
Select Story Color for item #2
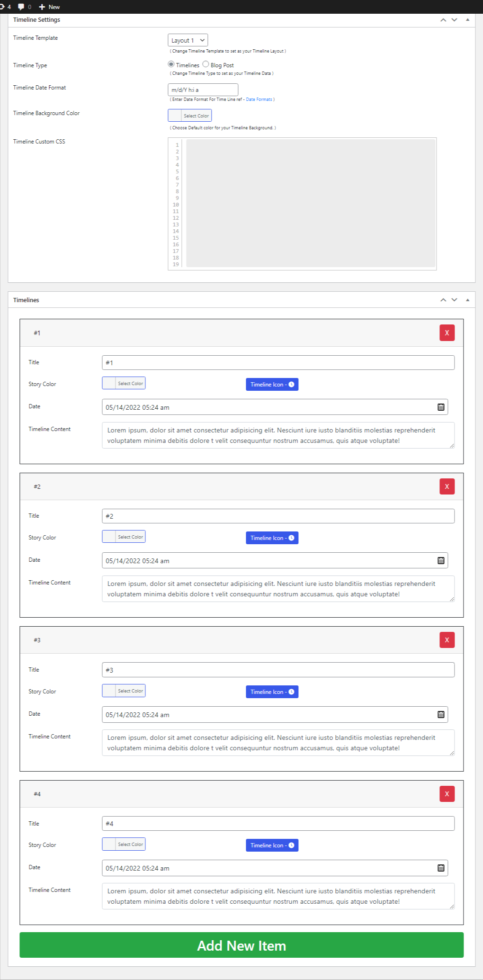[x=124, y=537]
